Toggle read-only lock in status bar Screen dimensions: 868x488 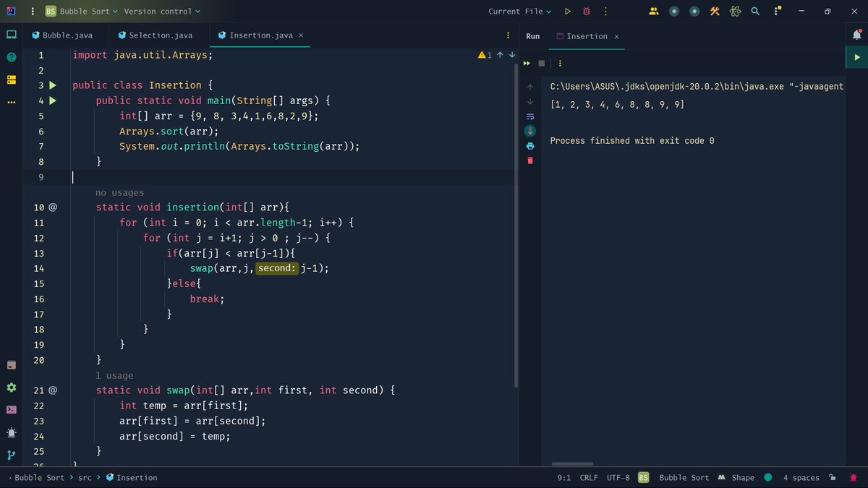(x=833, y=477)
